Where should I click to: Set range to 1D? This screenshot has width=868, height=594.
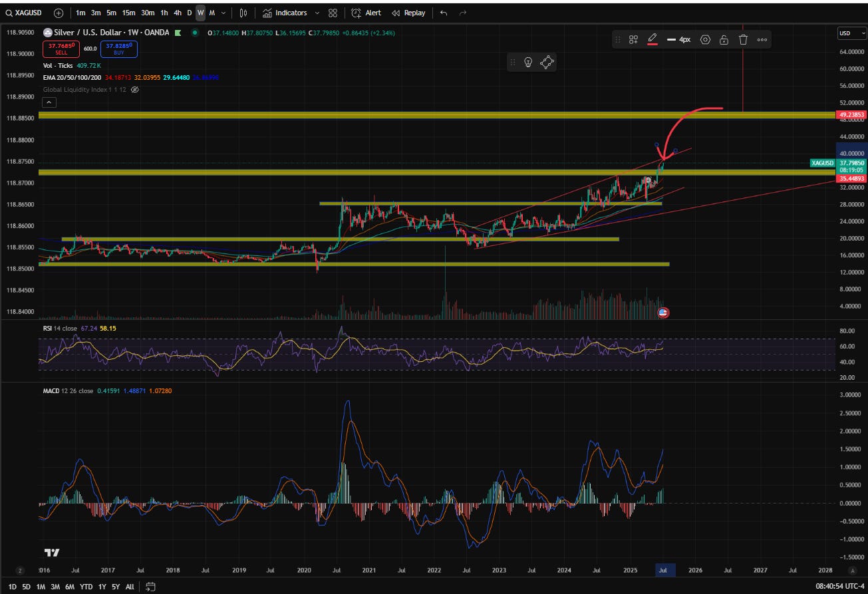click(x=12, y=587)
